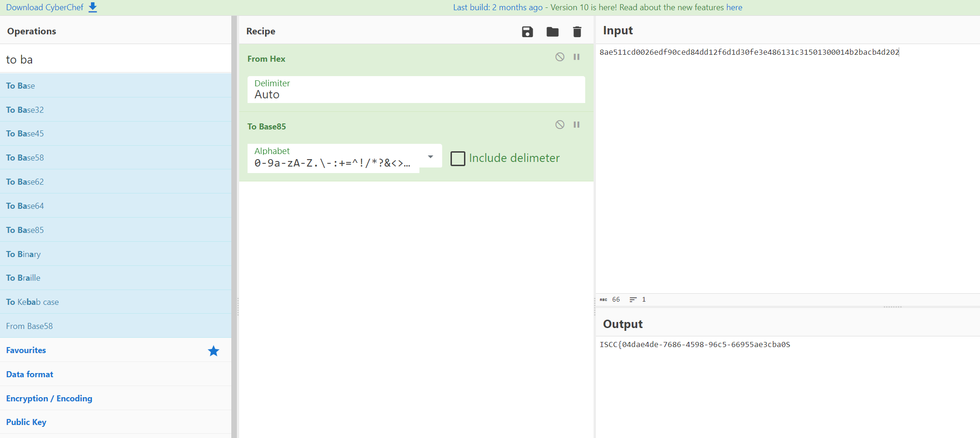Select the To Base85 operation in list
Screen dimensions: 980x438
click(116, 230)
